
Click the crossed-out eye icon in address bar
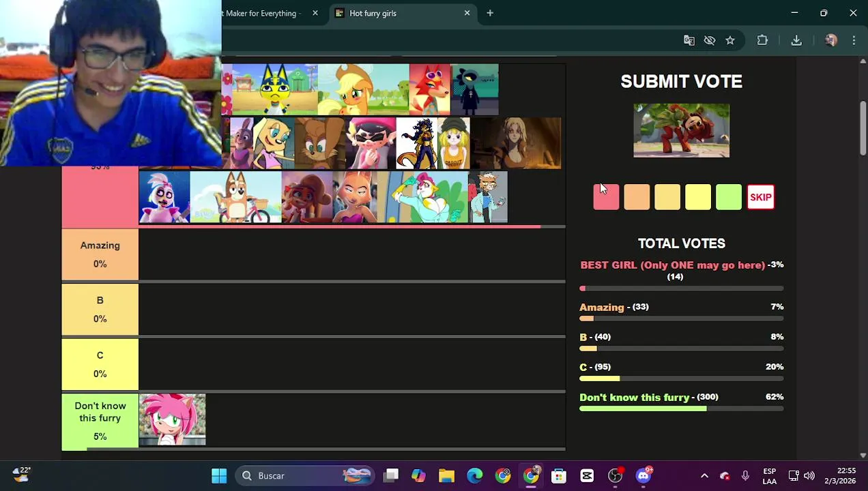[710, 41]
